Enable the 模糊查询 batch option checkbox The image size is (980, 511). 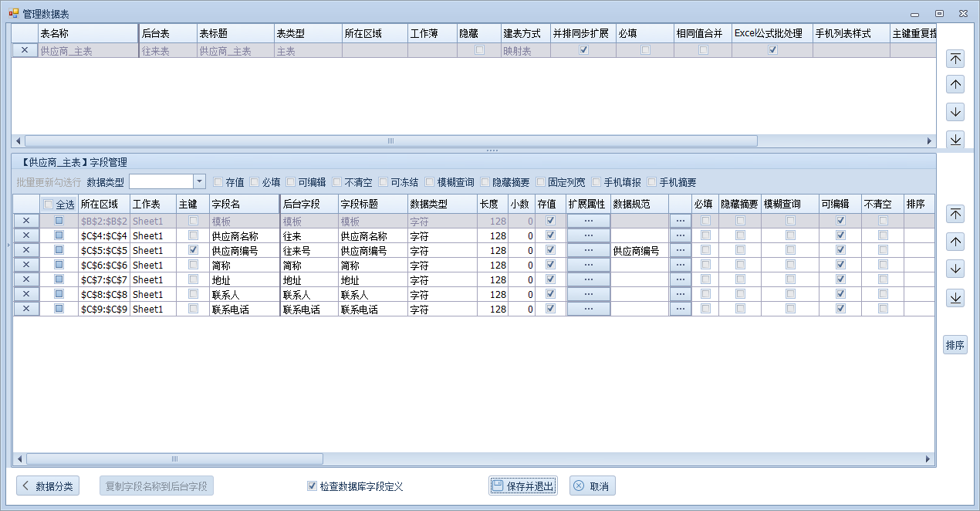pyautogui.click(x=430, y=182)
